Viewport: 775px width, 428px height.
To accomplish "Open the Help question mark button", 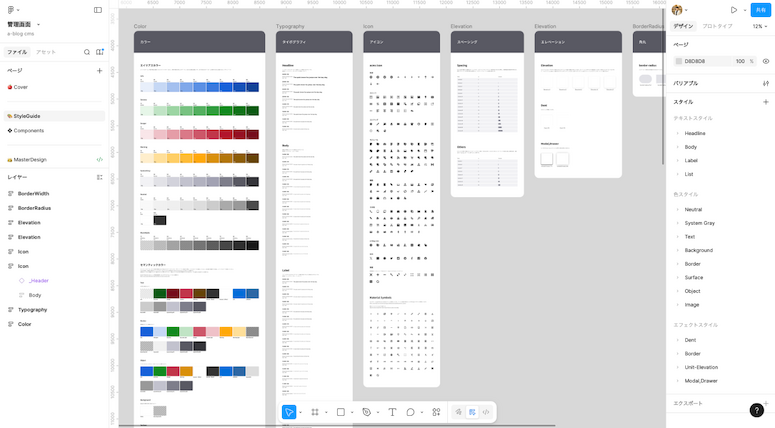I will 757,410.
